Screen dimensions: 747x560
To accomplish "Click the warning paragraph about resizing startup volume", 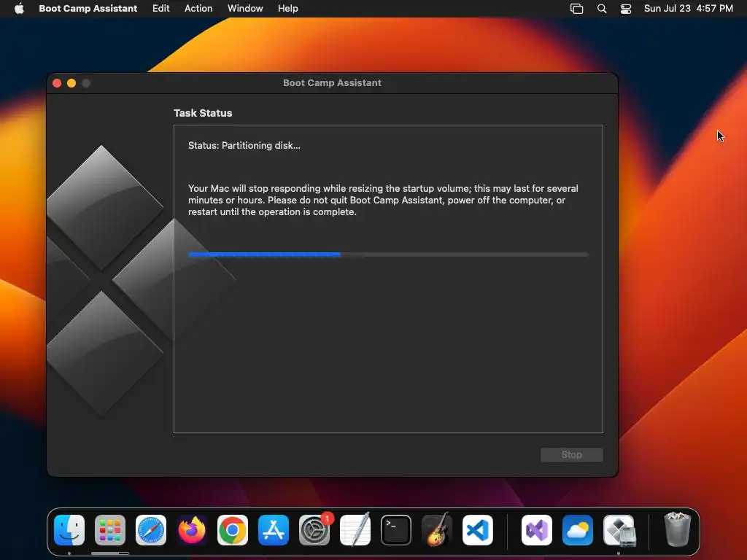I will (383, 200).
